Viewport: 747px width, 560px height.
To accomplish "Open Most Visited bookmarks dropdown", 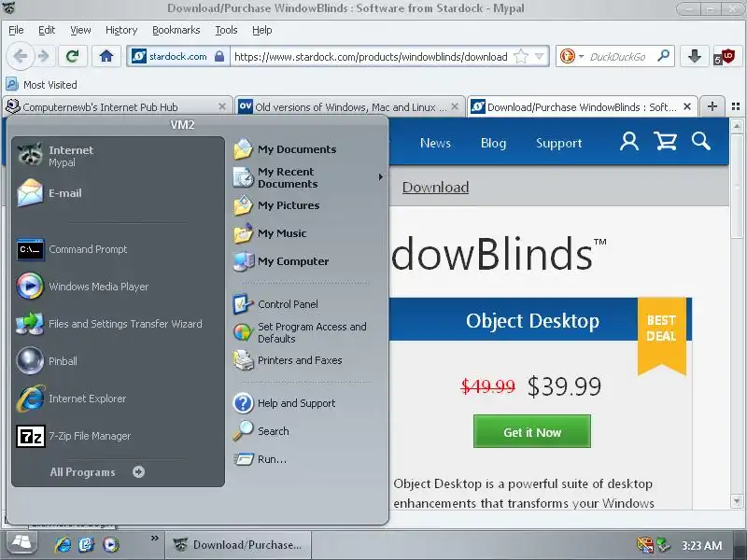I will click(41, 84).
